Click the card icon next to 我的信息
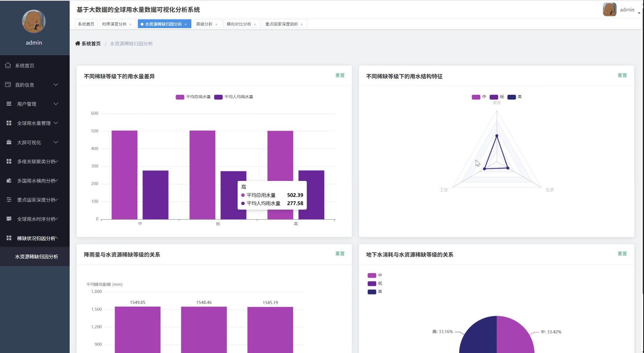The width and height of the screenshot is (644, 353). tap(8, 85)
